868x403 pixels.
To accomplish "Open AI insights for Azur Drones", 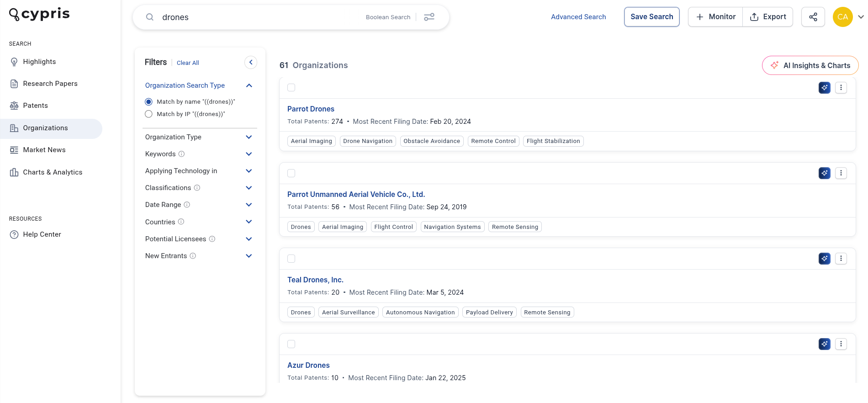I will click(824, 344).
